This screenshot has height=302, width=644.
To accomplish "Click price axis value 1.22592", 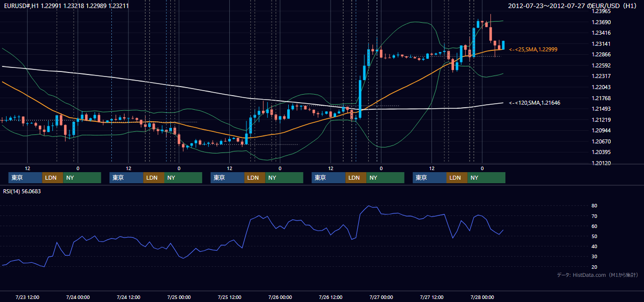I will [601, 65].
